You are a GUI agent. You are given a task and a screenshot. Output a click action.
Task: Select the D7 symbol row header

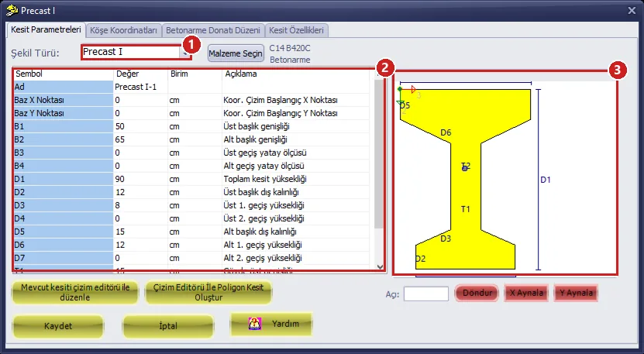coord(64,258)
